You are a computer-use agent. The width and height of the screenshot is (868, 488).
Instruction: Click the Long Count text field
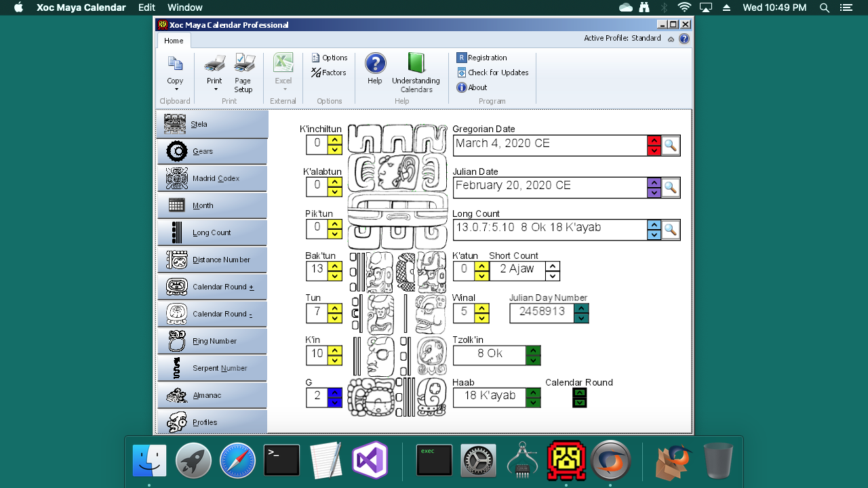tap(549, 229)
